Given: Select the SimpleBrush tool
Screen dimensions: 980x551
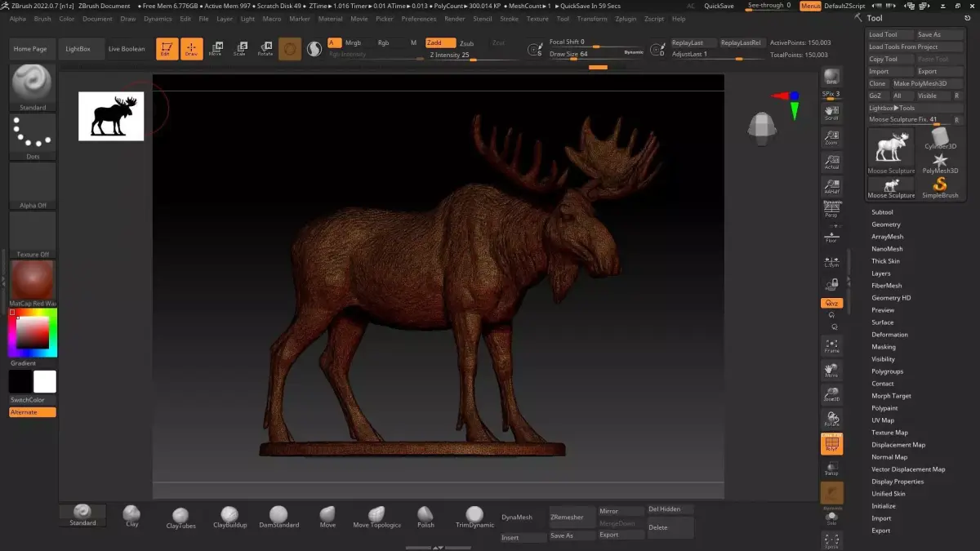Looking at the screenshot, I should click(940, 188).
